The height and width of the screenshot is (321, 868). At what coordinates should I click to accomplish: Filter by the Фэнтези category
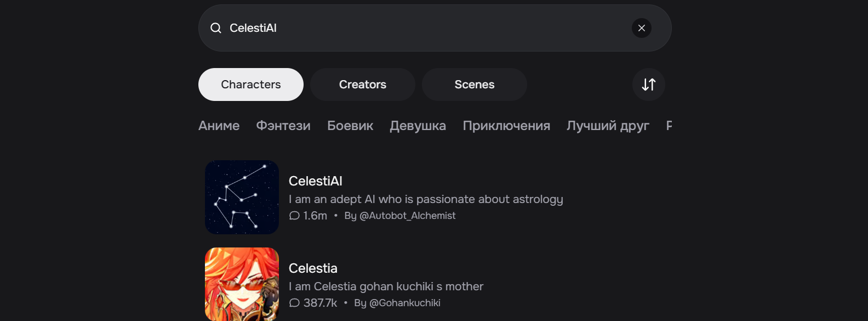click(283, 126)
